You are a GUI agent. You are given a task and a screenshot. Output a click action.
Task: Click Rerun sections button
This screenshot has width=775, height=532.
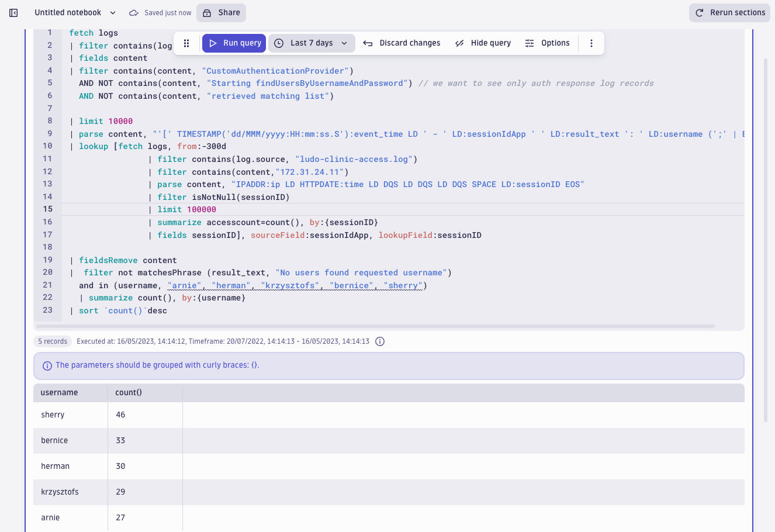tap(729, 13)
